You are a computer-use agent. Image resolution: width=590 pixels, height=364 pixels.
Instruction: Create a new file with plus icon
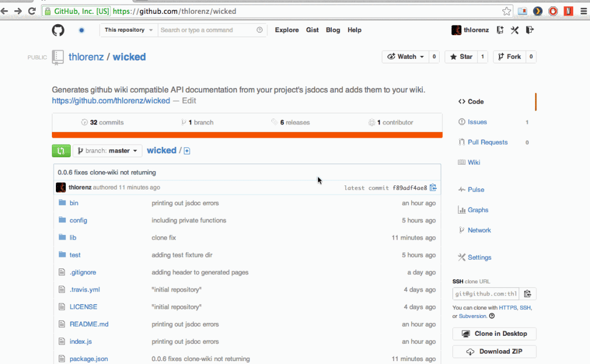tap(187, 151)
